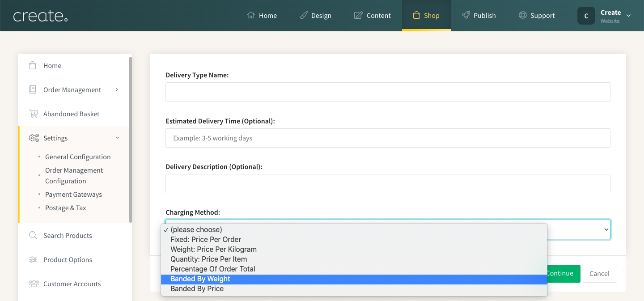
Task: Click the Publish rocket icon
Action: pos(466,15)
